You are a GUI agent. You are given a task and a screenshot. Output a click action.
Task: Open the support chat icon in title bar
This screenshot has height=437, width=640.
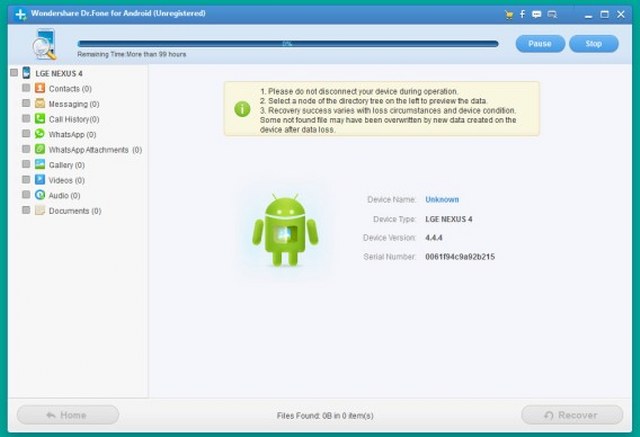point(552,15)
